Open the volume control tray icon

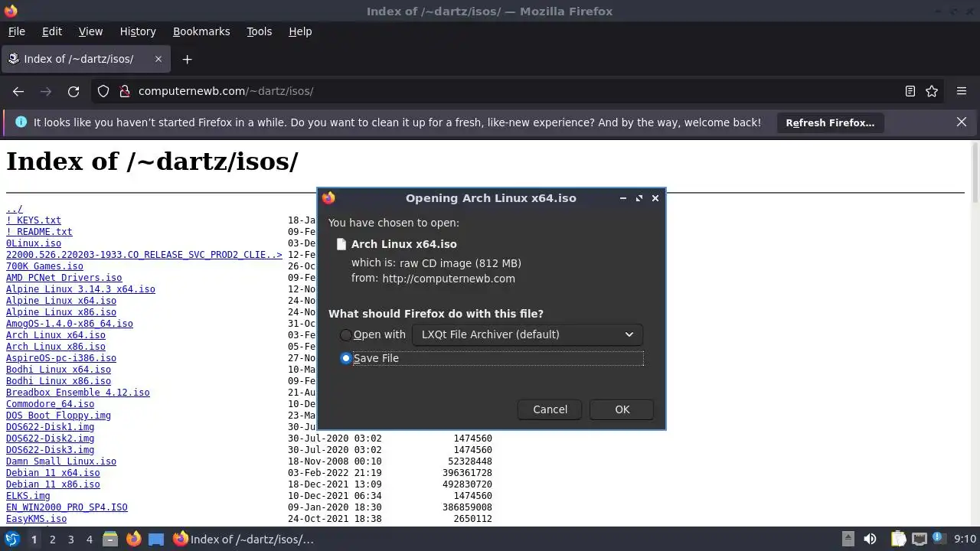point(870,540)
